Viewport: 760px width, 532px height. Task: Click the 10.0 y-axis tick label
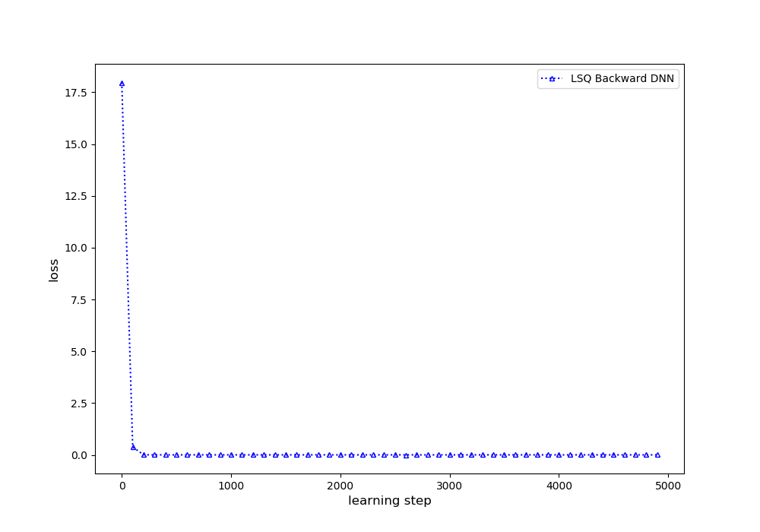pos(75,248)
